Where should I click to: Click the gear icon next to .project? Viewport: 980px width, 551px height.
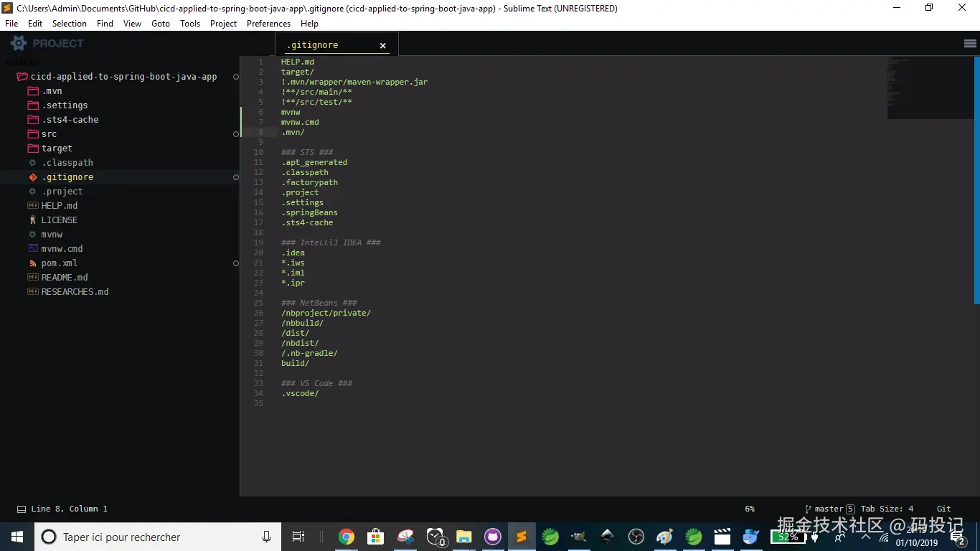32,192
